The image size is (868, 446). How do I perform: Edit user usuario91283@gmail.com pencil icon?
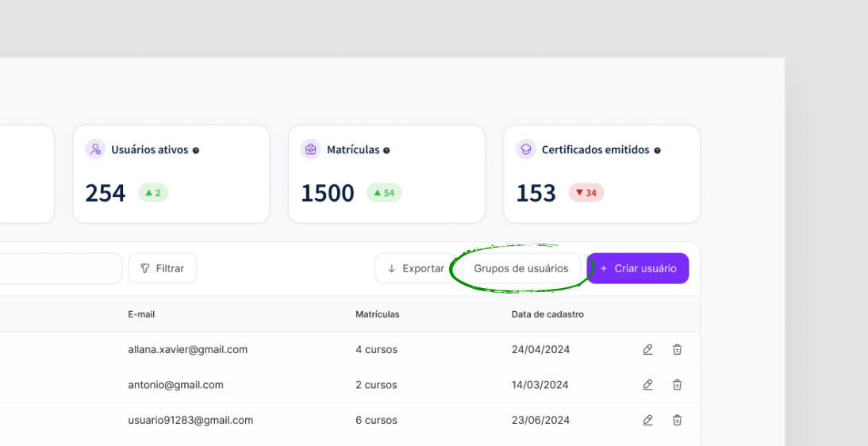647,420
